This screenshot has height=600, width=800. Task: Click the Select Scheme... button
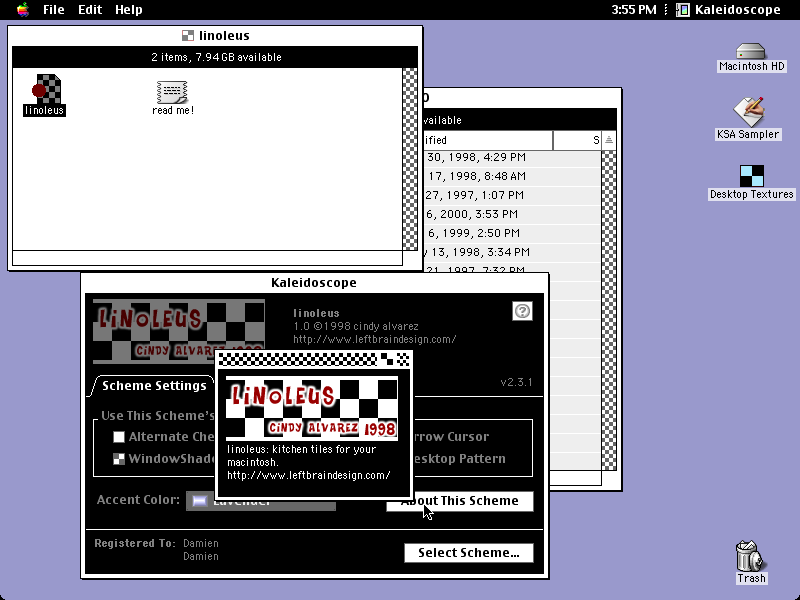[x=469, y=553]
